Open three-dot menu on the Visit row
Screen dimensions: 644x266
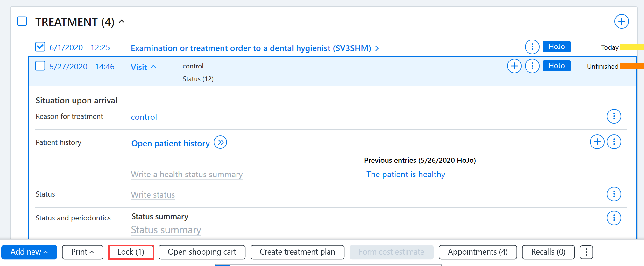point(532,66)
